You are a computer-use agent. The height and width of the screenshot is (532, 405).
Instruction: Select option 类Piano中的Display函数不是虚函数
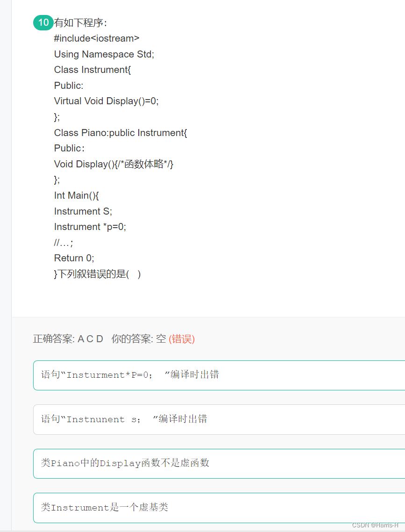[x=219, y=463]
